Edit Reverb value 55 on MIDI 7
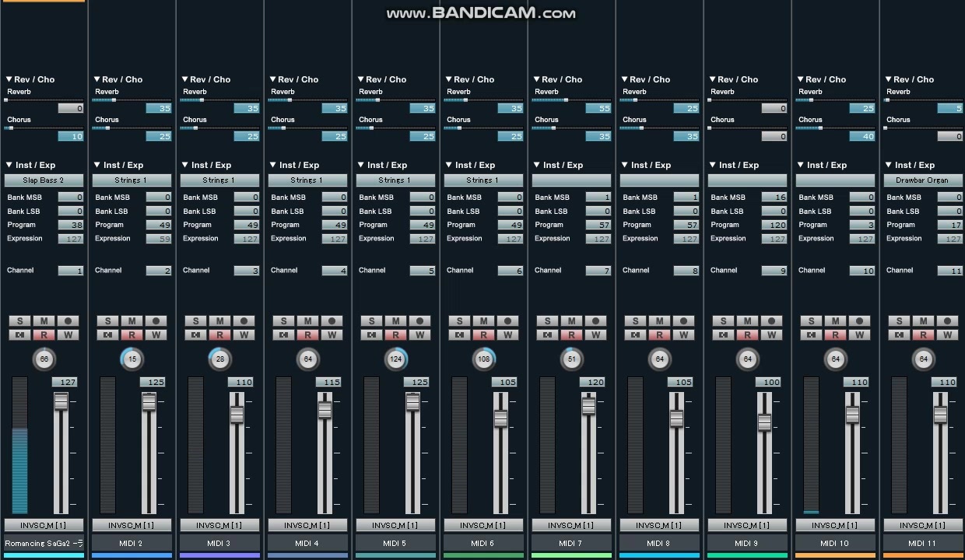Screen dimensions: 965x560 [x=598, y=109]
